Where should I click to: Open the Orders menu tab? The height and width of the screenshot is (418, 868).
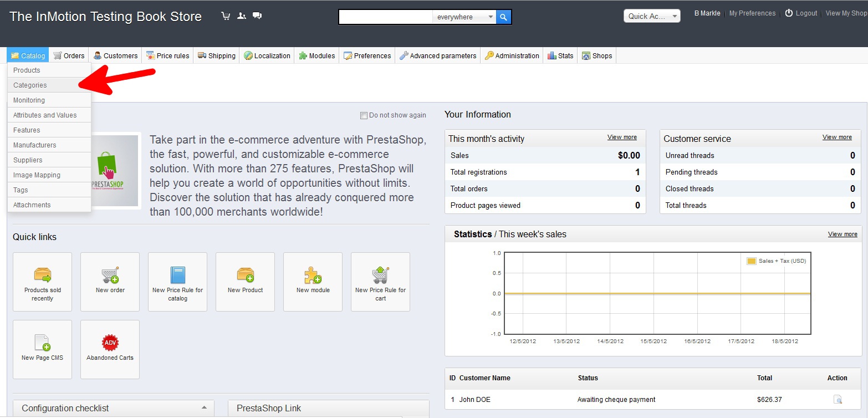pyautogui.click(x=69, y=55)
